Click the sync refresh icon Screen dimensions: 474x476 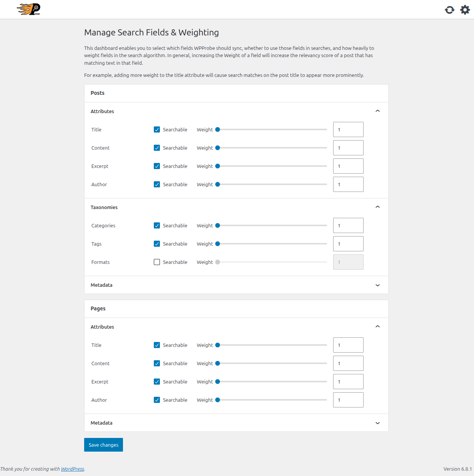(450, 10)
